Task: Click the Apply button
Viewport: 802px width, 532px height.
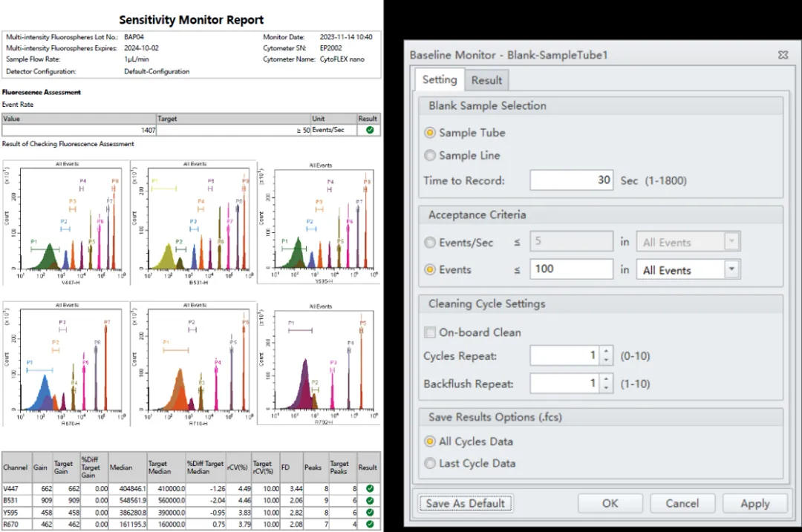Action: click(754, 503)
